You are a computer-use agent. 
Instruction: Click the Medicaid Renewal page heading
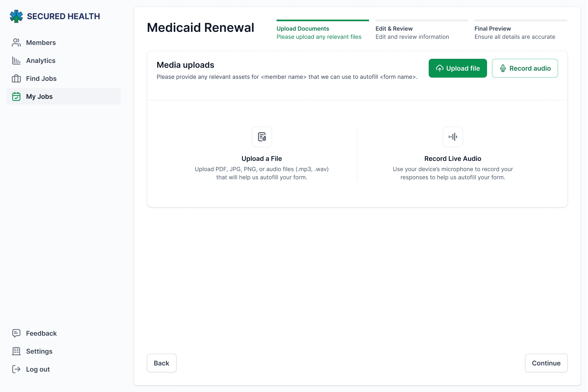tap(200, 28)
